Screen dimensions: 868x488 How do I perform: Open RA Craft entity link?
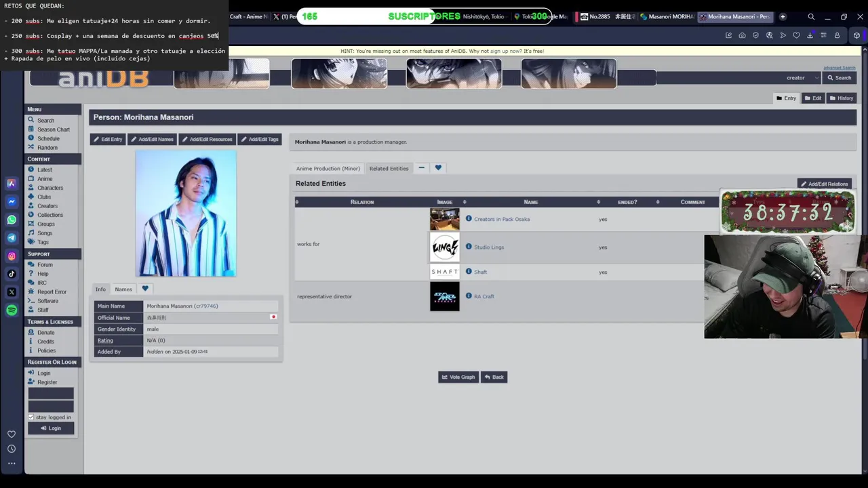point(484,296)
